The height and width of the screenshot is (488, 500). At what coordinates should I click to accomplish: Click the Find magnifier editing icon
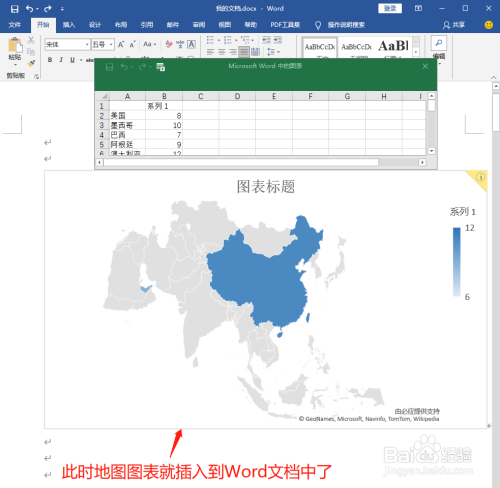439,43
